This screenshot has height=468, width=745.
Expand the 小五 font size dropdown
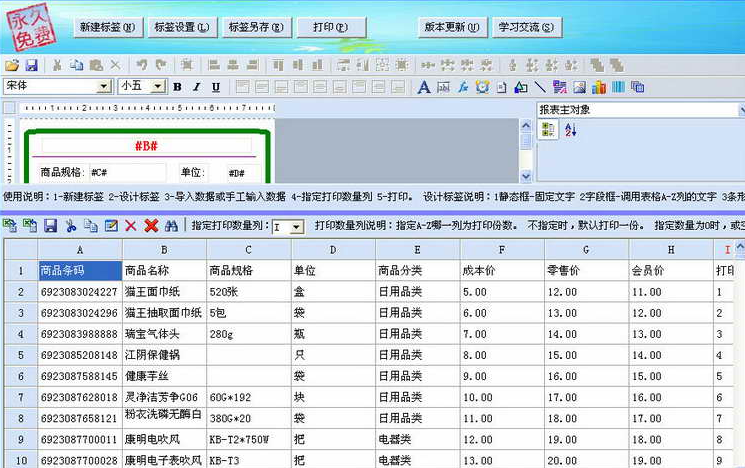click(x=157, y=87)
